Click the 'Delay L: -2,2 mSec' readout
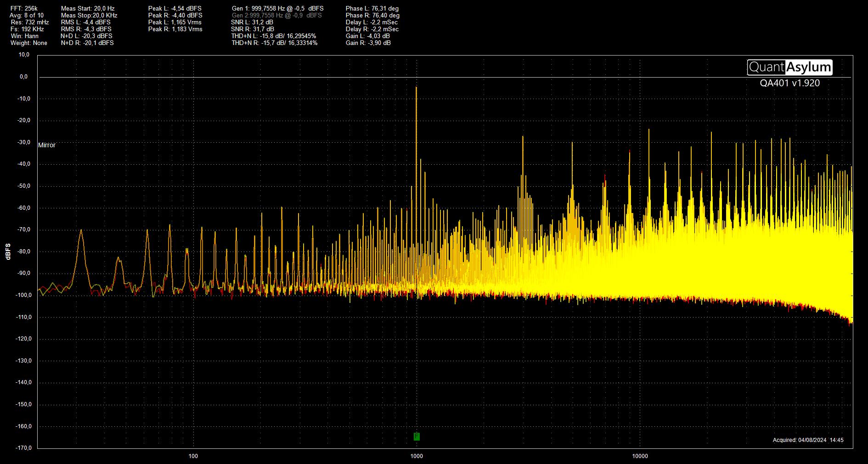Image resolution: width=868 pixels, height=464 pixels. click(372, 22)
